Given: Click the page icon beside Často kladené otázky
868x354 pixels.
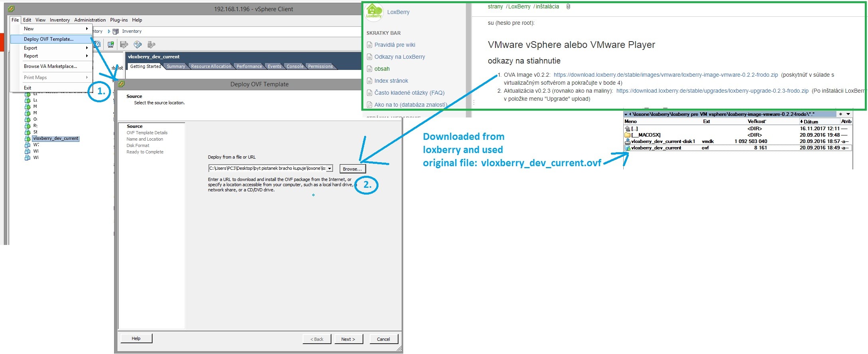Looking at the screenshot, I should 369,93.
